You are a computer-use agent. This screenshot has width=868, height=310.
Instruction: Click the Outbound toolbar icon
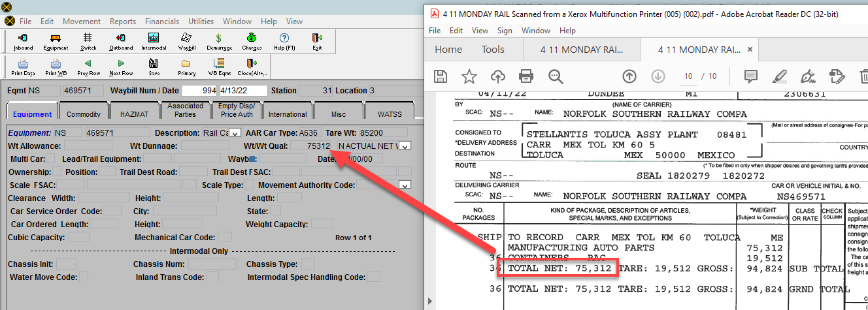click(121, 41)
